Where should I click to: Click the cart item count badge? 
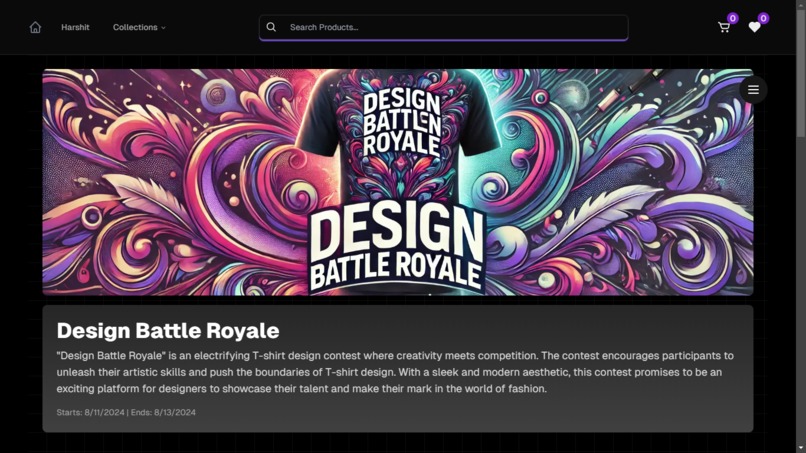pos(732,19)
